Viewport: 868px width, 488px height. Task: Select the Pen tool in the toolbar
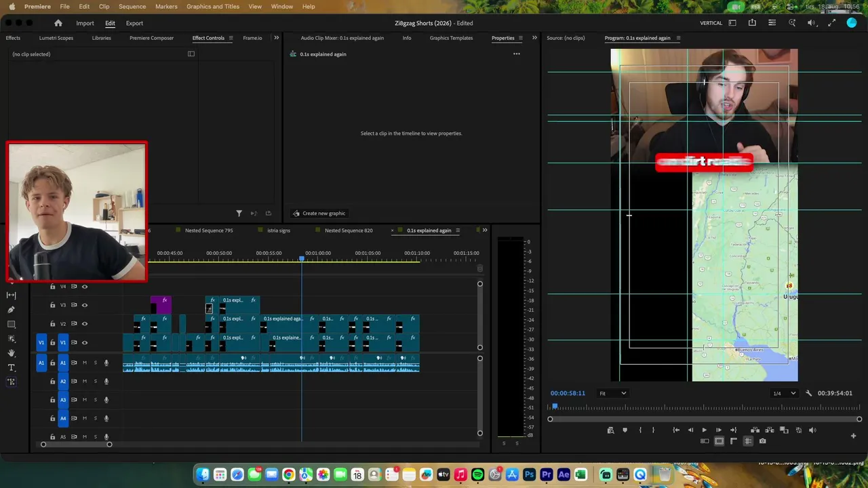(11, 310)
